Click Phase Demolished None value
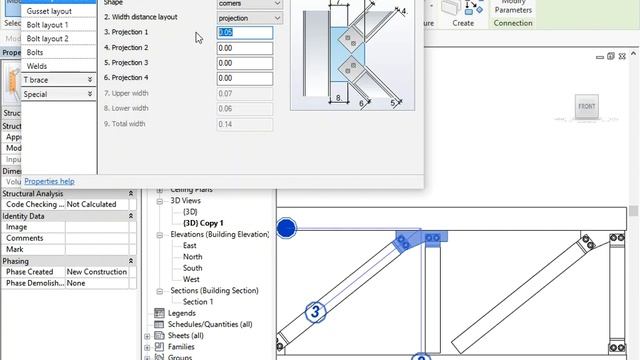The image size is (640, 360). pyautogui.click(x=97, y=283)
